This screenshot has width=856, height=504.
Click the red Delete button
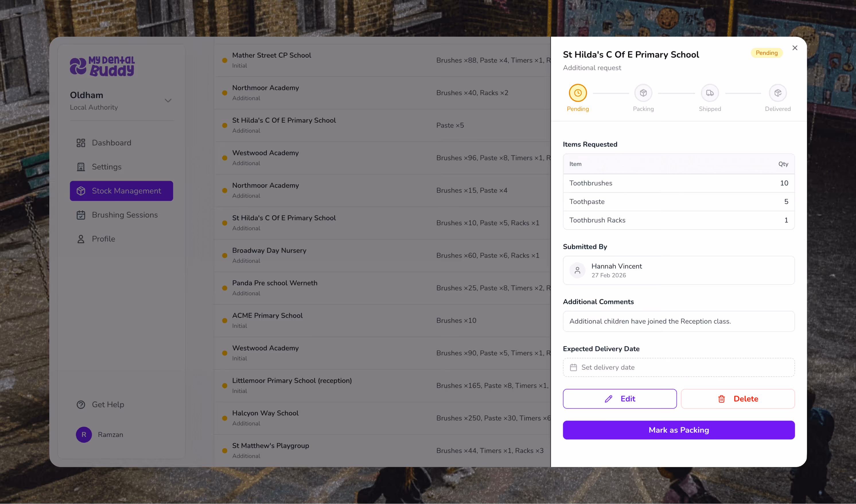point(737,399)
